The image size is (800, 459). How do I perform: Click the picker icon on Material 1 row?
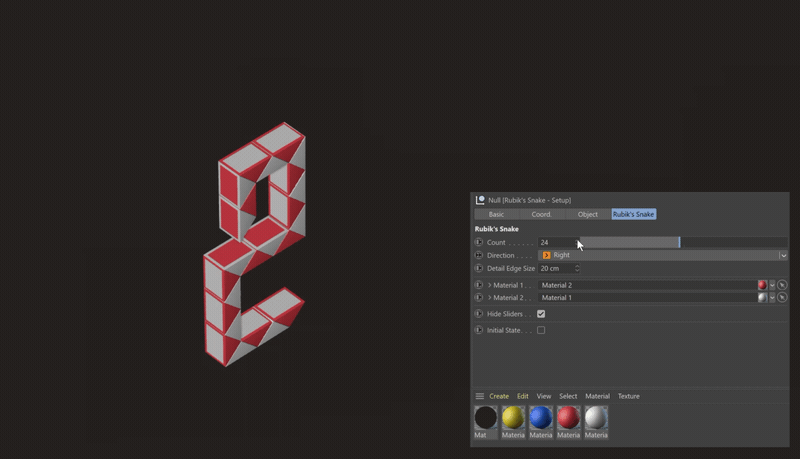[782, 285]
